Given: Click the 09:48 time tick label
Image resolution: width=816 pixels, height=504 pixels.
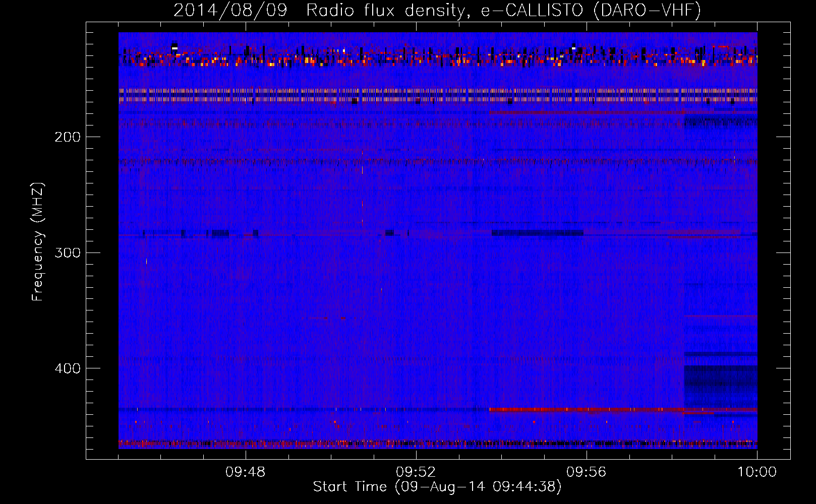Looking at the screenshot, I should point(246,472).
